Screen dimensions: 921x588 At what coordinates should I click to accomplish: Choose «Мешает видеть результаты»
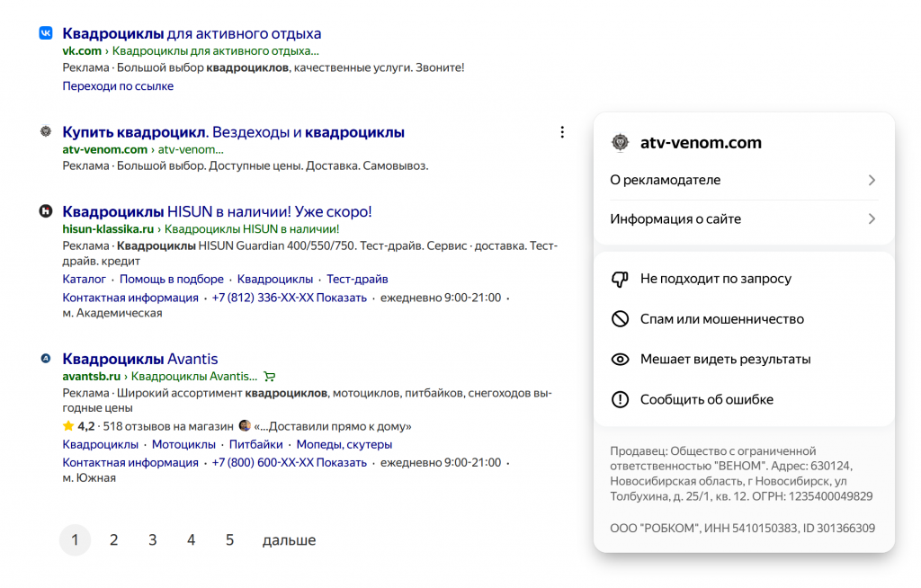(x=726, y=360)
